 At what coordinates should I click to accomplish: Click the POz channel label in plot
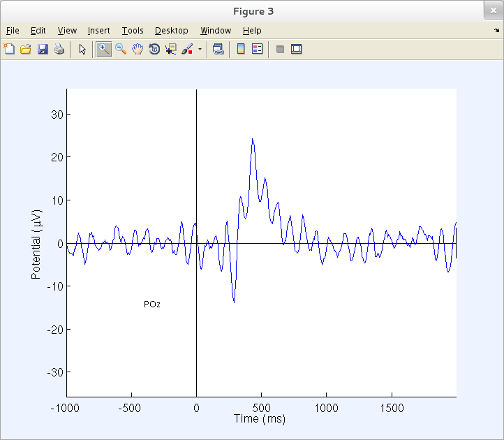152,305
